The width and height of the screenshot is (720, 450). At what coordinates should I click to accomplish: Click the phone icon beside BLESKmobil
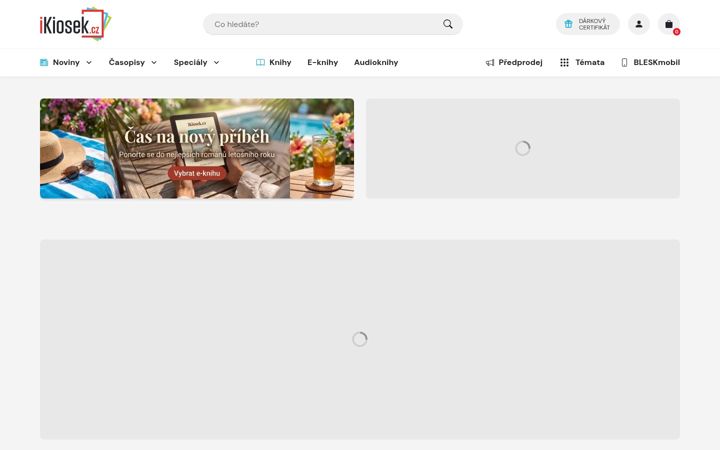point(624,62)
